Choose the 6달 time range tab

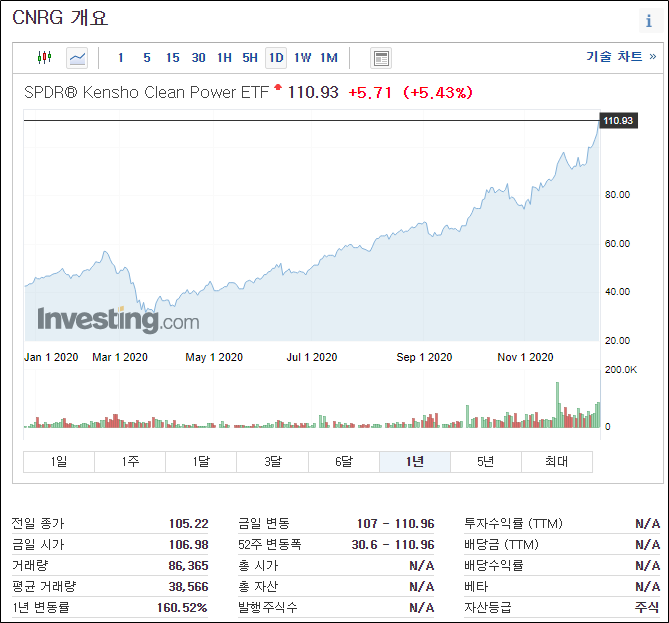click(344, 462)
